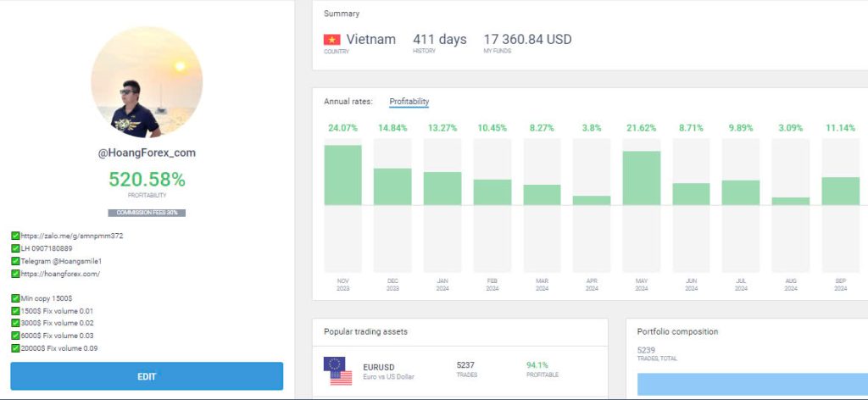Screen dimensions: 868x400
Task: Click the 14.84% value label
Action: click(392, 128)
